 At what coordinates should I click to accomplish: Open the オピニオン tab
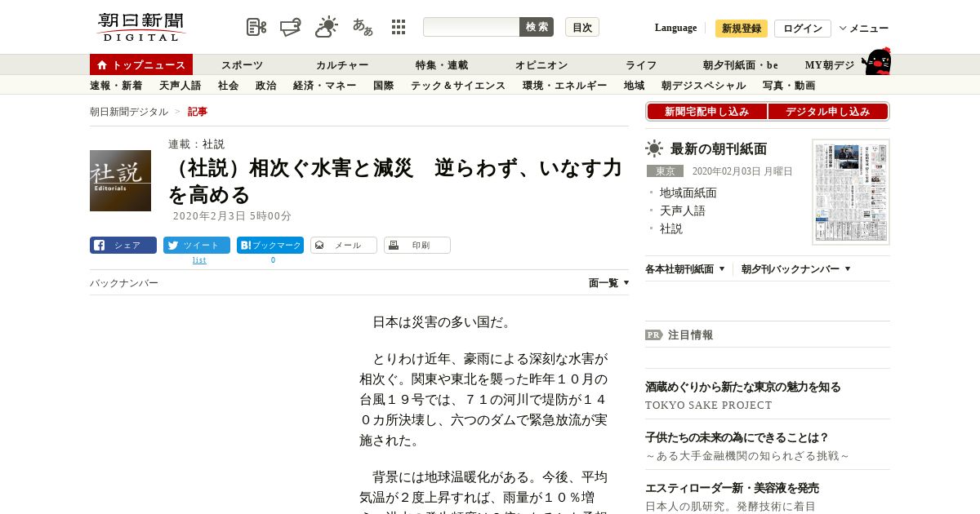tap(541, 65)
